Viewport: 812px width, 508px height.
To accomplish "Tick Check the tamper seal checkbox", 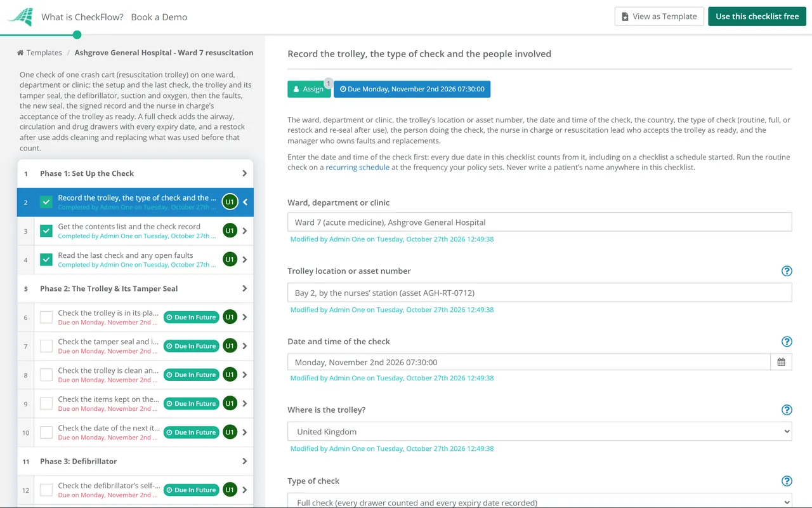I will click(46, 346).
